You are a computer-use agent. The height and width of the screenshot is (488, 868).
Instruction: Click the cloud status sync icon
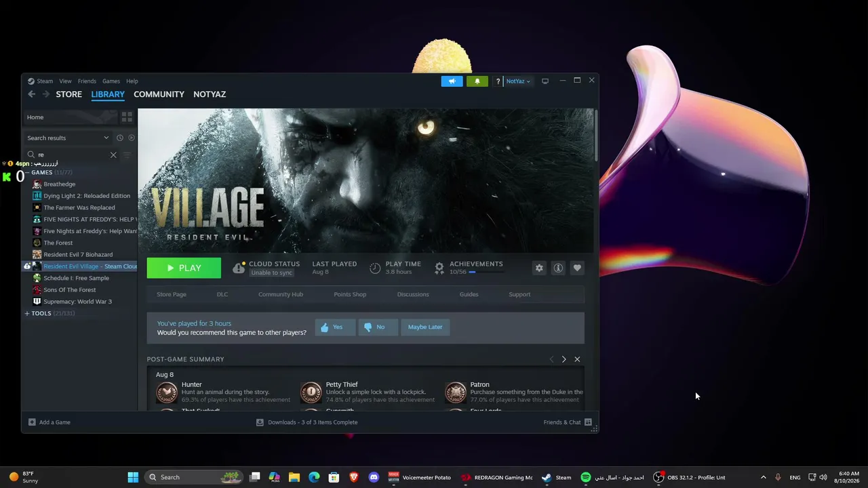[x=239, y=268]
